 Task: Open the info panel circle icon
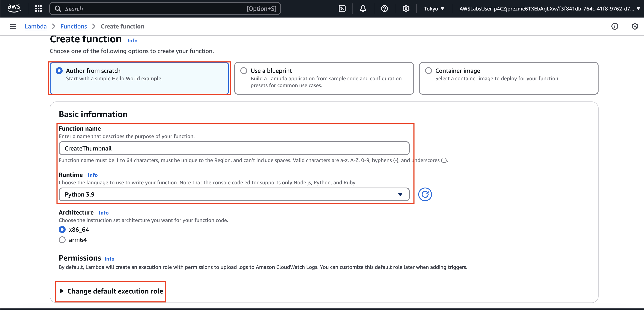[x=614, y=26]
